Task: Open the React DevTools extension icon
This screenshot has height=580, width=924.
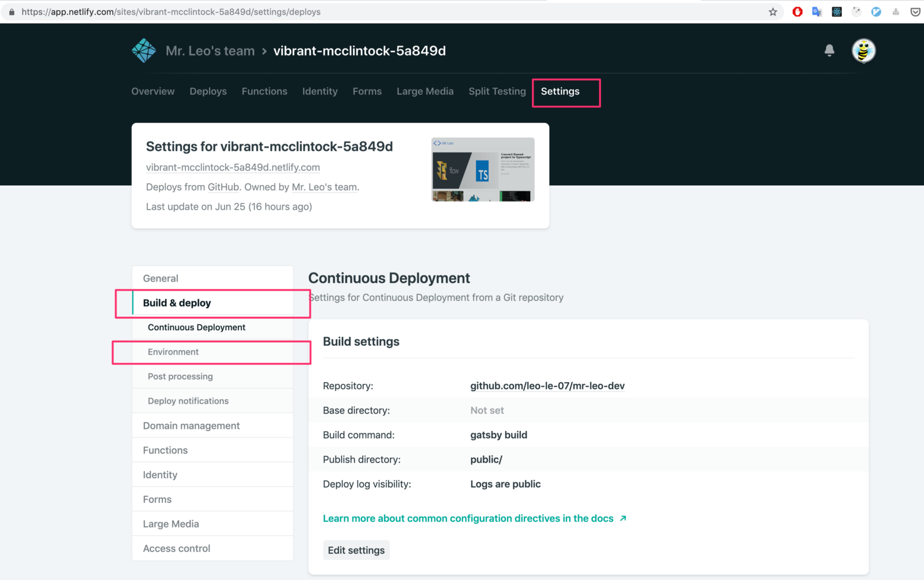Action: click(837, 12)
